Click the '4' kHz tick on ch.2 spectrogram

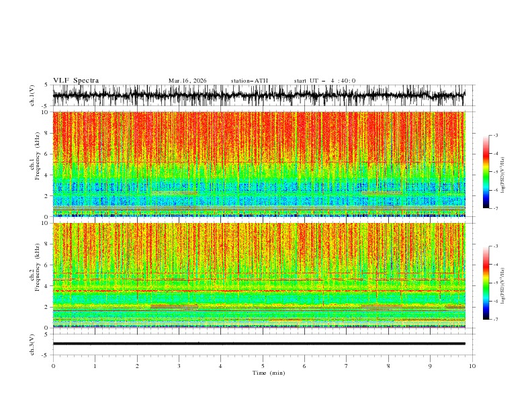point(47,286)
